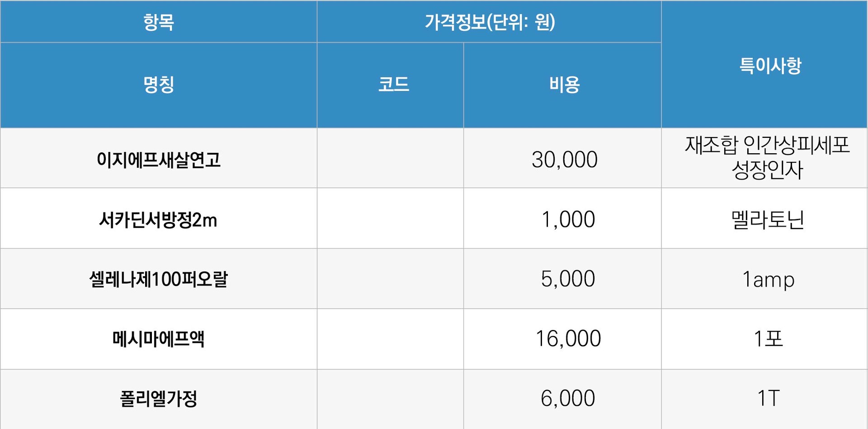Select the 명칭 column header

159,85
